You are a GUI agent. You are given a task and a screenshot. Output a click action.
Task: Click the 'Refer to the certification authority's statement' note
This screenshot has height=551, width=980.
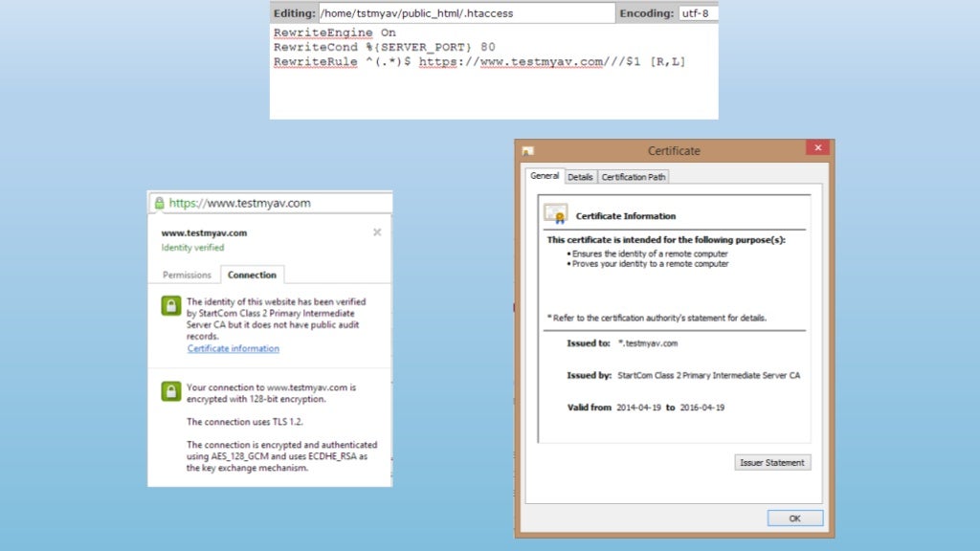click(x=657, y=318)
